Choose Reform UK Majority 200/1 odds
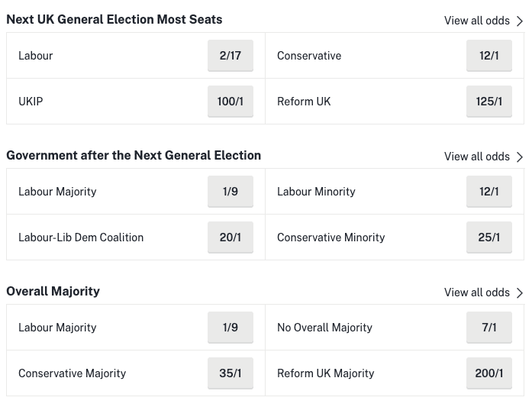 pyautogui.click(x=488, y=373)
